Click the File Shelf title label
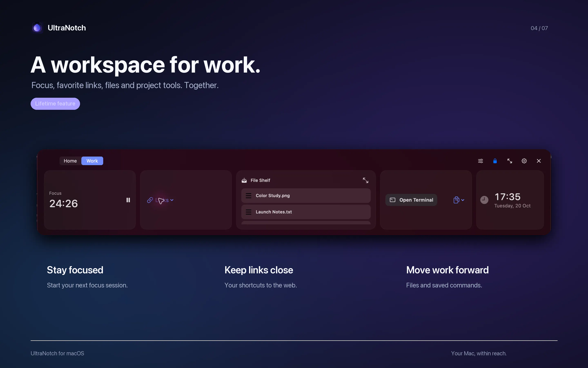This screenshot has height=368, width=588. (260, 180)
